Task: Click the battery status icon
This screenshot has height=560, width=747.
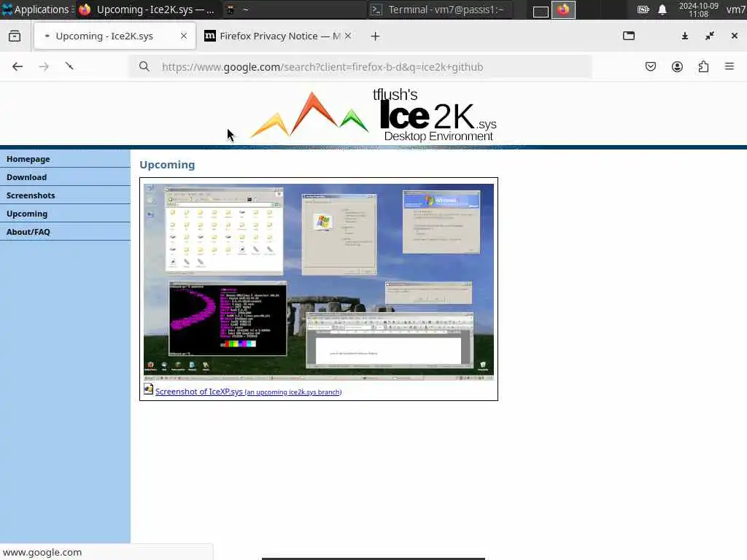Action: point(643,9)
